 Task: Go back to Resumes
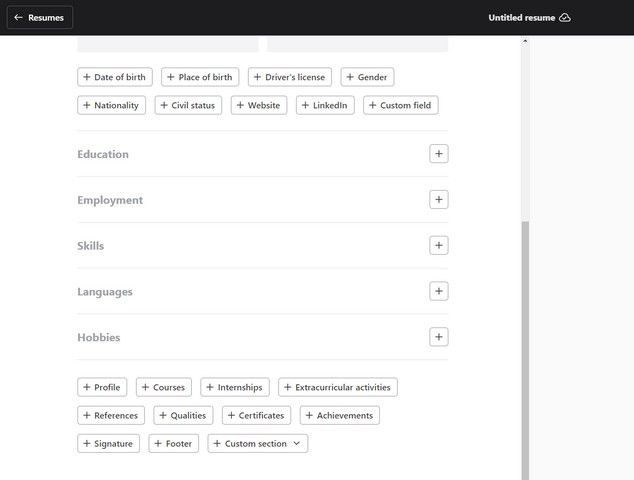point(40,17)
